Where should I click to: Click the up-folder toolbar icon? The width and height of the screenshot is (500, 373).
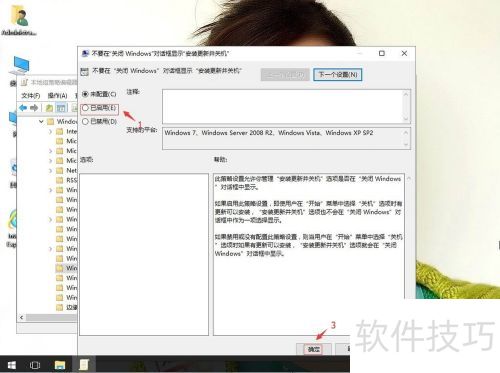[49, 108]
